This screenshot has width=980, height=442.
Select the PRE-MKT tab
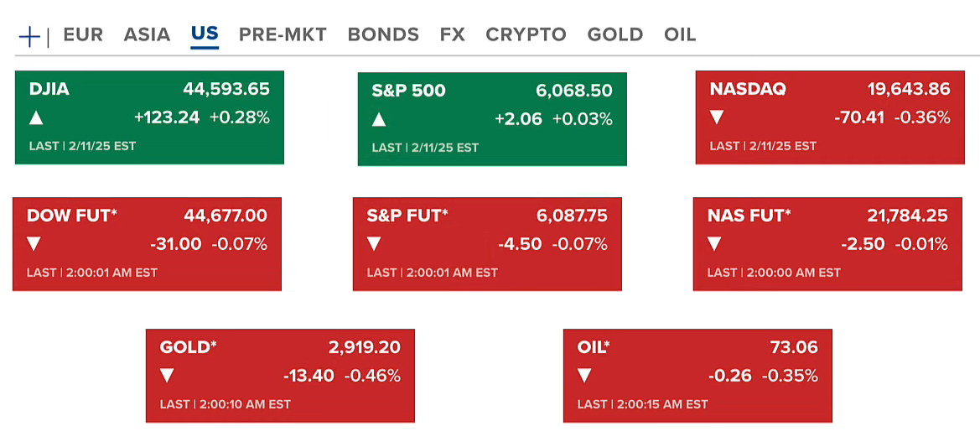click(283, 34)
